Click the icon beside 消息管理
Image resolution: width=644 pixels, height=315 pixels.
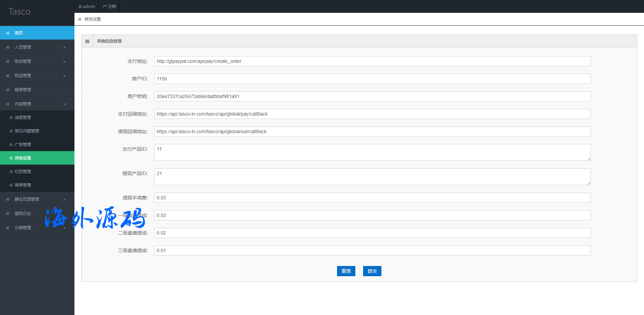coord(11,118)
